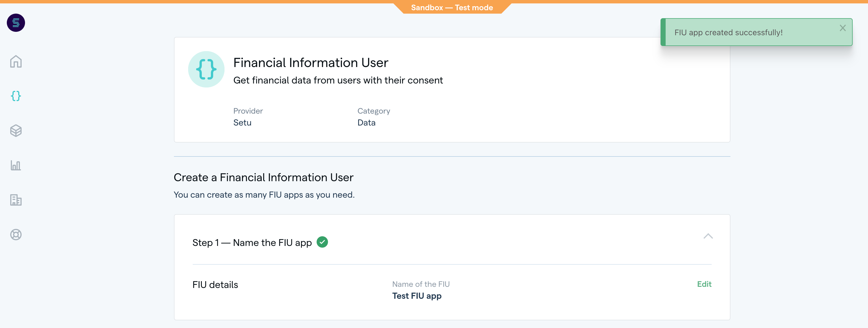Click the Step 1 Name the FIU app title

[x=252, y=243]
